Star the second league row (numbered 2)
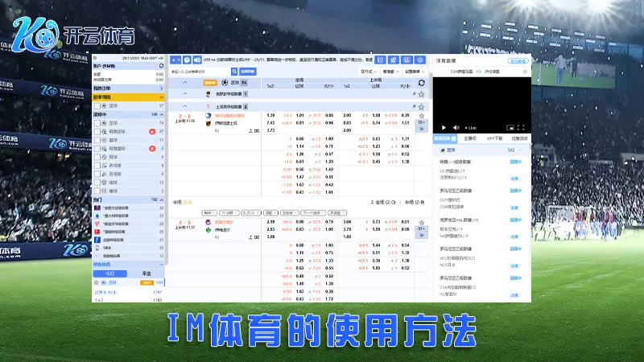Screen dimensions: 644x362 click(421, 107)
